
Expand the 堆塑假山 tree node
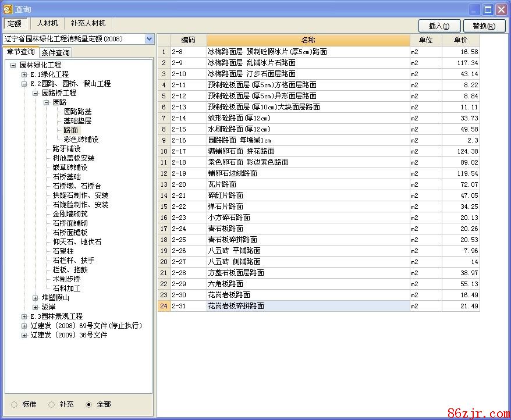(36, 298)
